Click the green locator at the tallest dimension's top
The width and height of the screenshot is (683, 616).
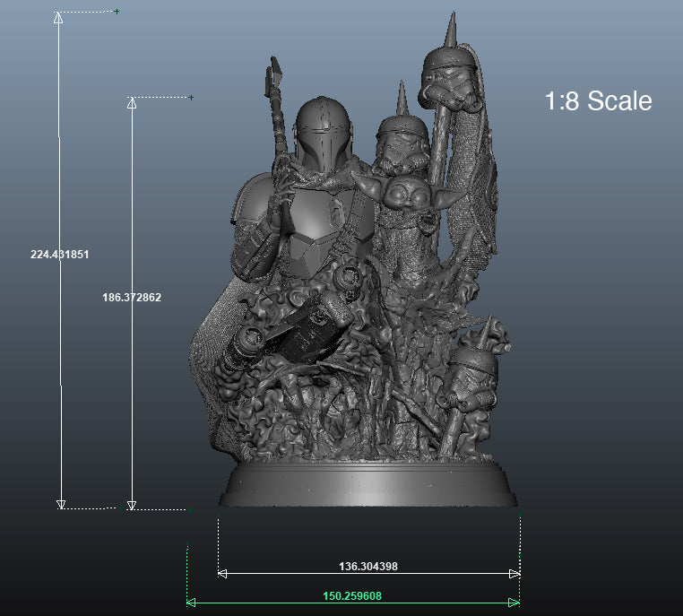(117, 12)
